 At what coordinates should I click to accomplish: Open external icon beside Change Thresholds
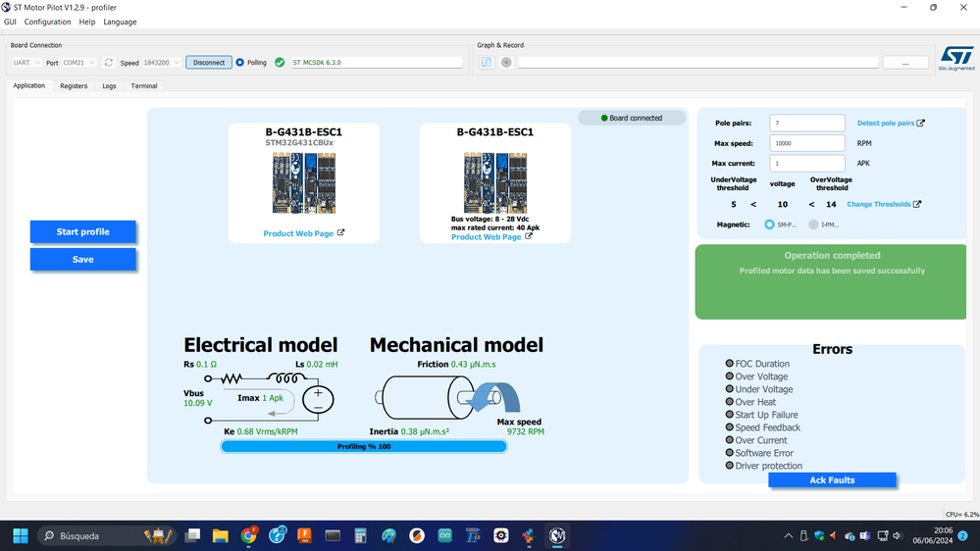click(x=917, y=204)
